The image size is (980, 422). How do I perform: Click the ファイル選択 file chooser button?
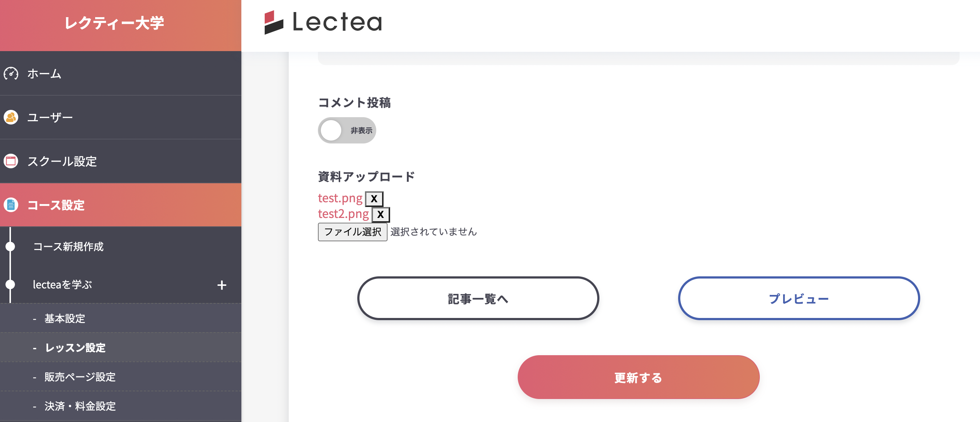tap(352, 232)
